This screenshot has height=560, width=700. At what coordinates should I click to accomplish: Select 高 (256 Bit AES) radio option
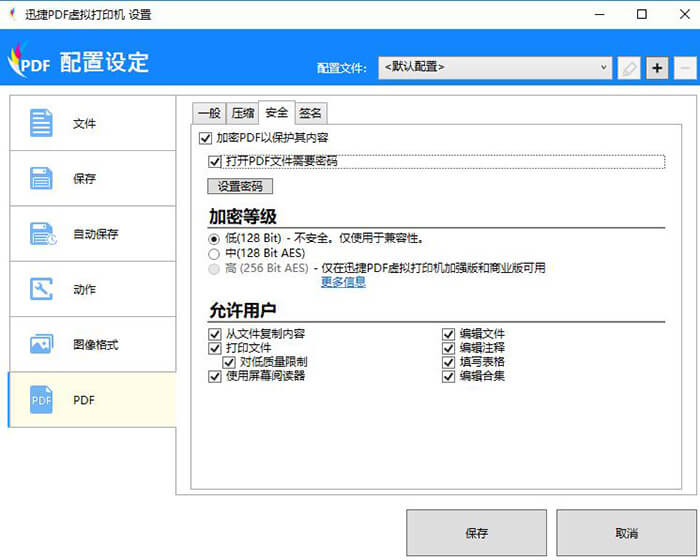pos(214,268)
